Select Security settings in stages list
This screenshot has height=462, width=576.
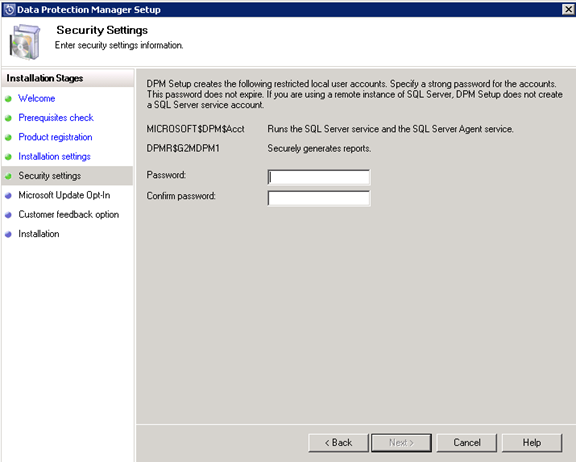click(67, 176)
